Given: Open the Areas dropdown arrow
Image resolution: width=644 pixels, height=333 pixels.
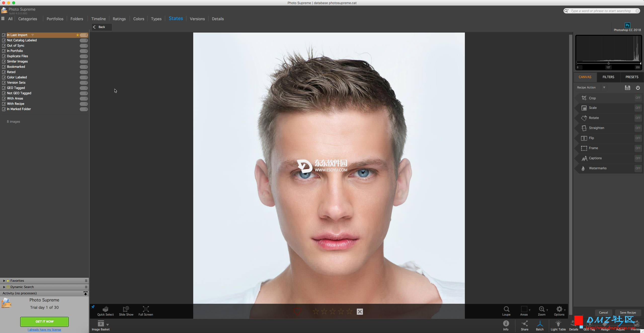Looking at the screenshot, I should tap(530, 310).
